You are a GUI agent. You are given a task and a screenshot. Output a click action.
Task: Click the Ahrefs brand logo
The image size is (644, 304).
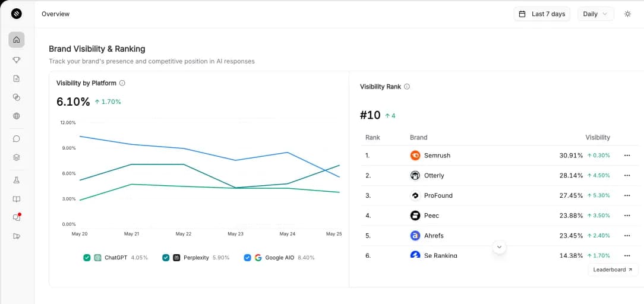point(415,236)
